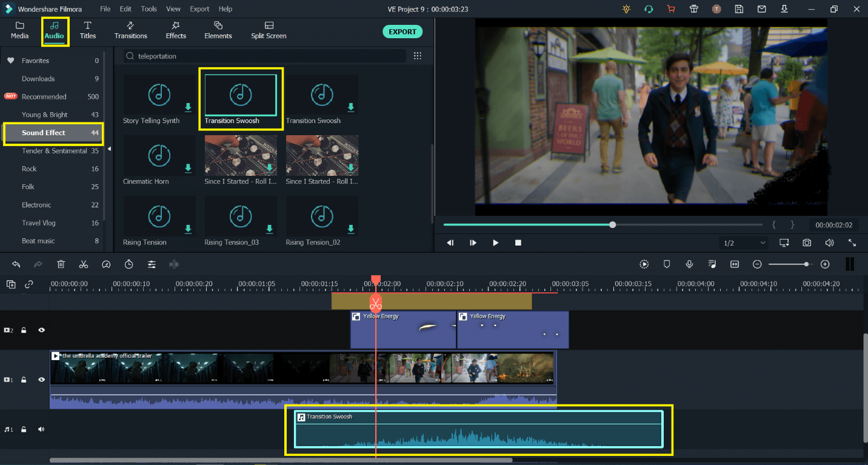This screenshot has width=868, height=465.
Task: Collapse the audio library side panel arrow
Action: (110, 149)
